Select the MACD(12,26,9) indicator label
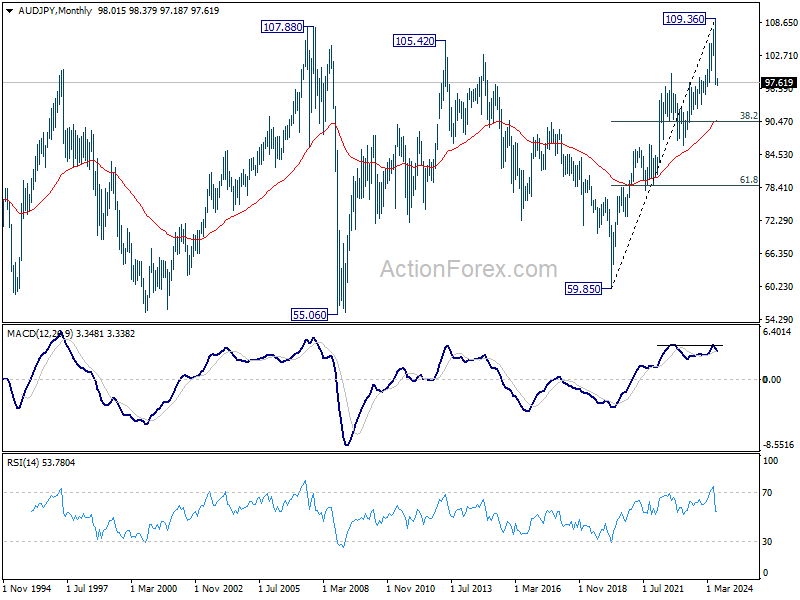 40,334
